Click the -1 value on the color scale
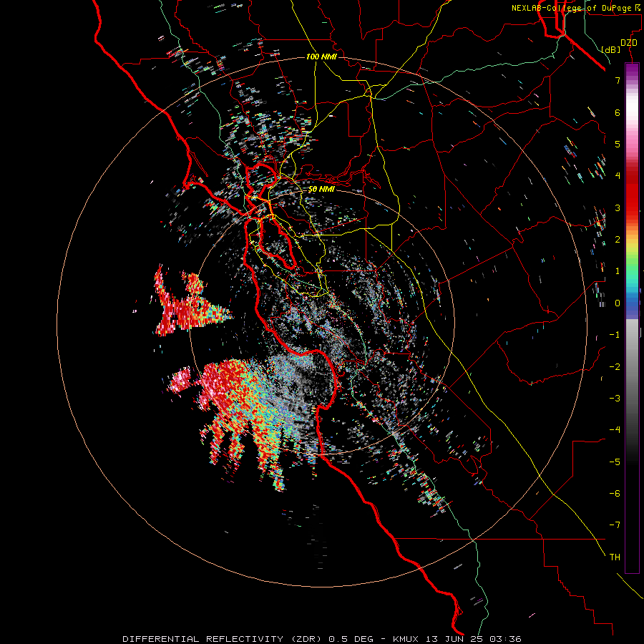The width and height of the screenshot is (644, 644). coord(615,335)
